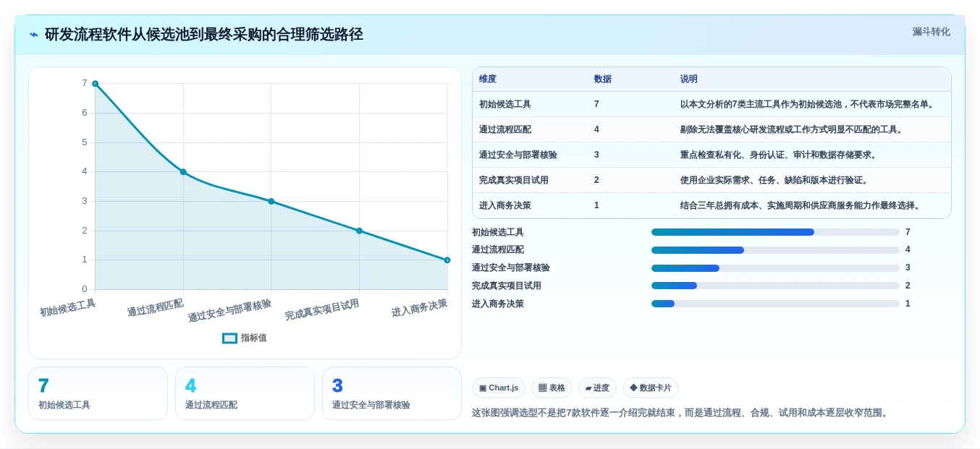The height and width of the screenshot is (449, 980).
Task: Click the 漏斗转化 badge in header
Action: click(x=931, y=32)
